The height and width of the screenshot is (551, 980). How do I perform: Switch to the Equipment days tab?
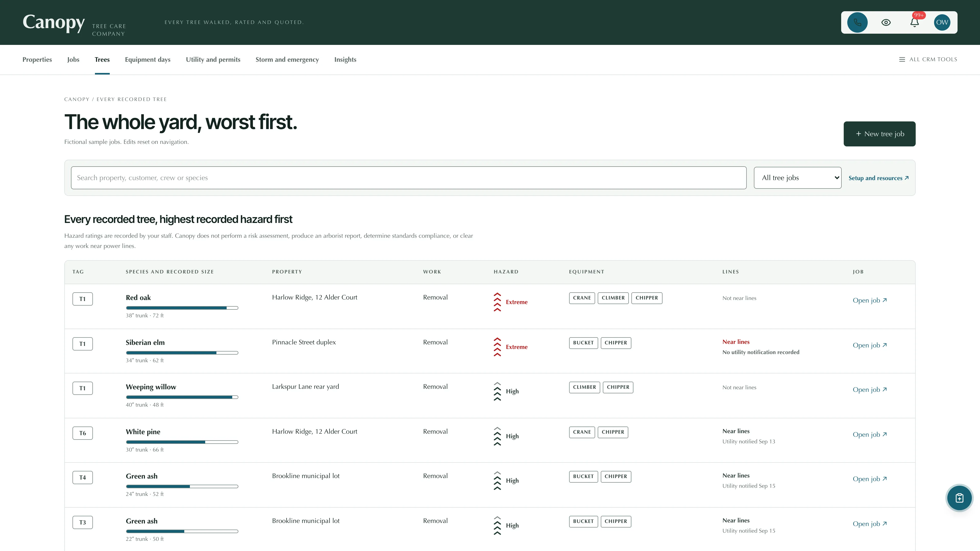click(x=148, y=59)
